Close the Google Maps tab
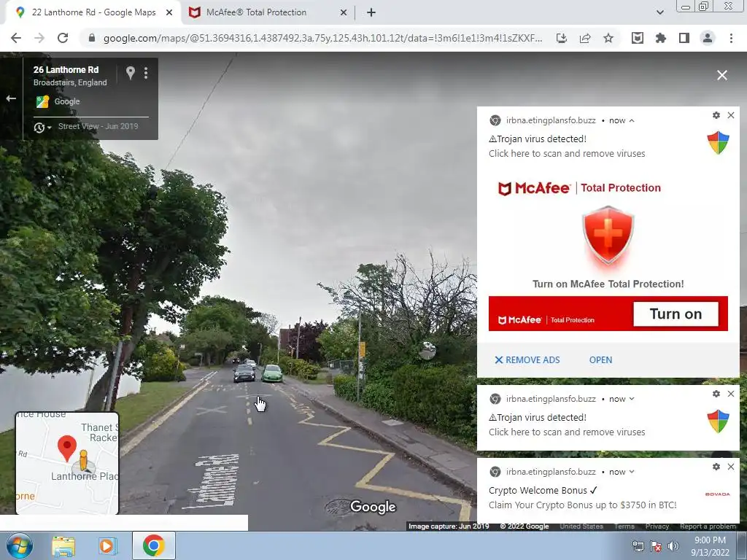 (x=169, y=12)
